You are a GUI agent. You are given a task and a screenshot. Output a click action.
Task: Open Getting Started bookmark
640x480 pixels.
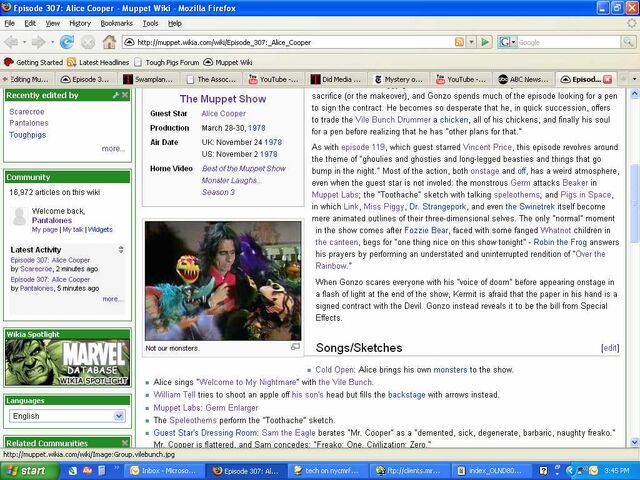pyautogui.click(x=33, y=62)
